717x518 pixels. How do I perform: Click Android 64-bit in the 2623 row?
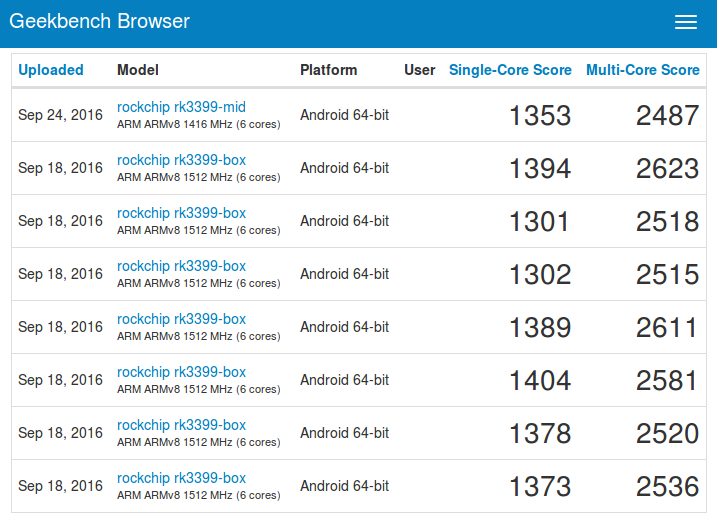(344, 168)
